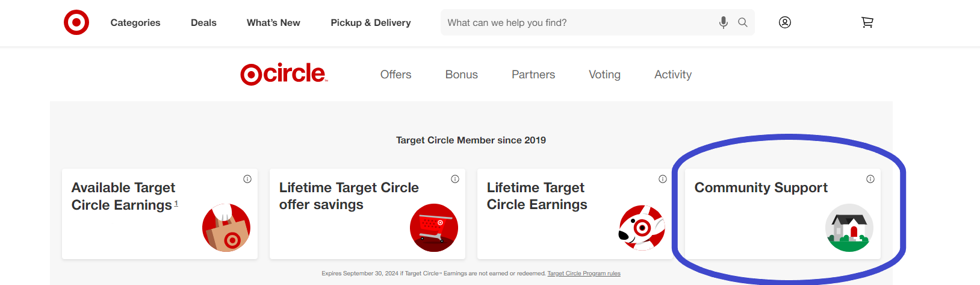Click the Target bullseye logo

click(x=76, y=22)
